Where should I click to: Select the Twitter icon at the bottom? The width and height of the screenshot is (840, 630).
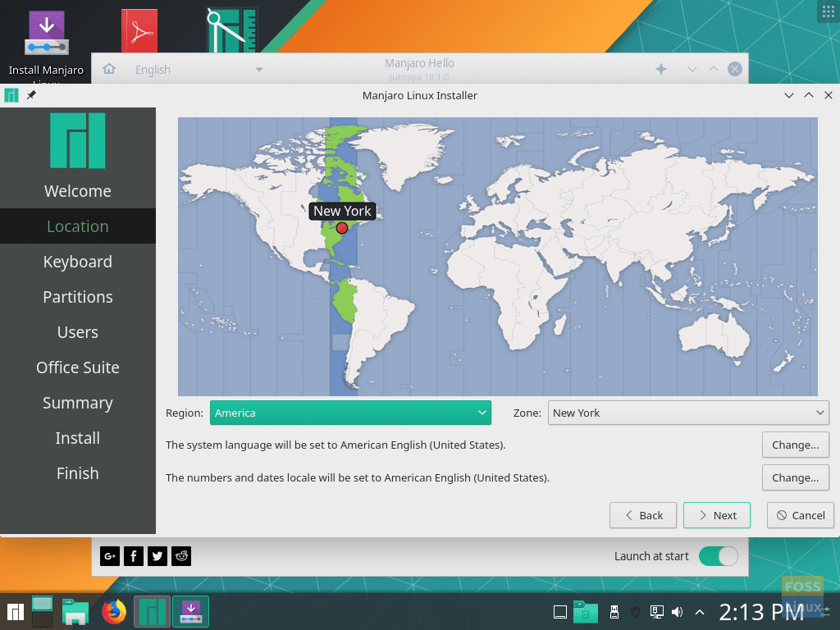click(157, 556)
